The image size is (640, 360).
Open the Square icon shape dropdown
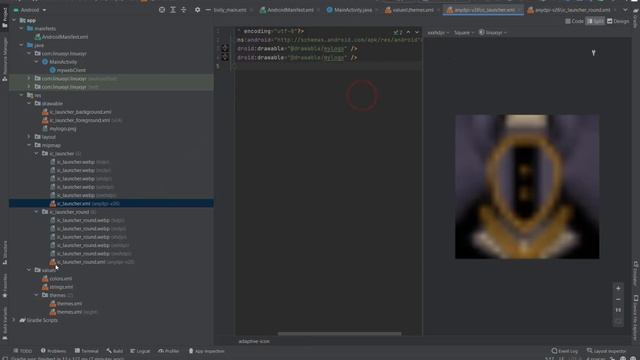tap(464, 33)
